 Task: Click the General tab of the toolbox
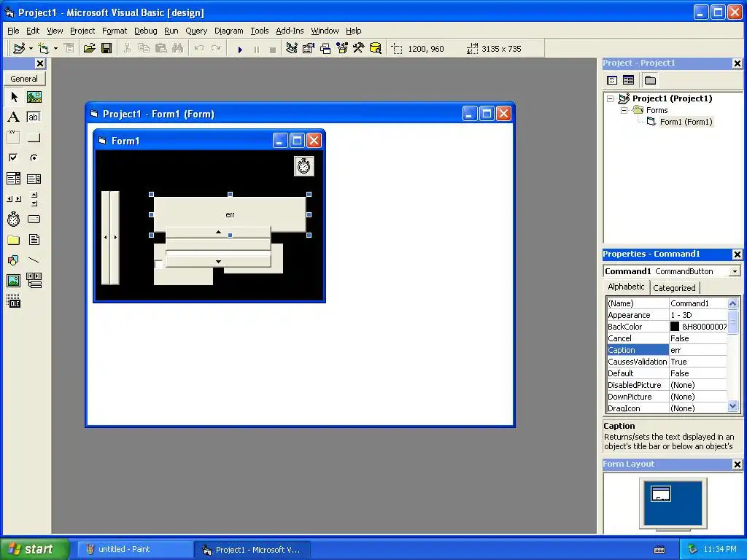(x=24, y=79)
